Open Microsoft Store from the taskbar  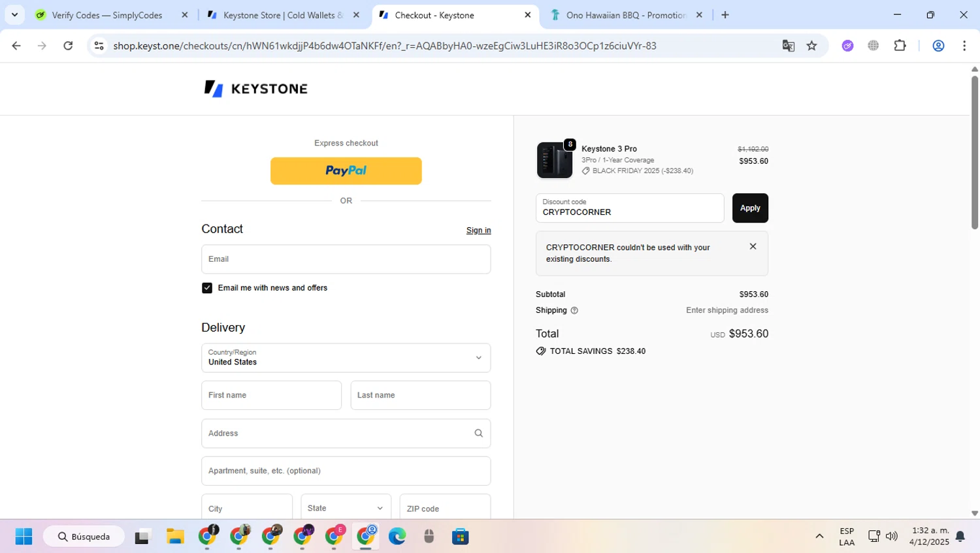461,537
